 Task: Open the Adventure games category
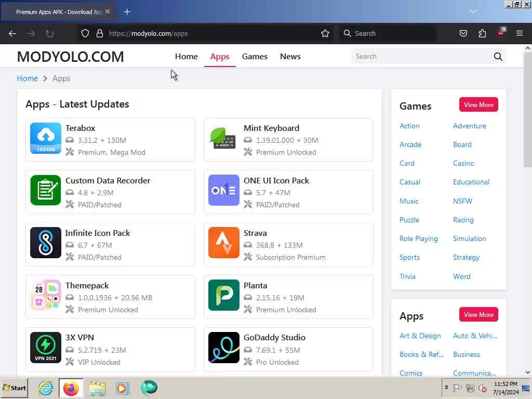tap(470, 126)
